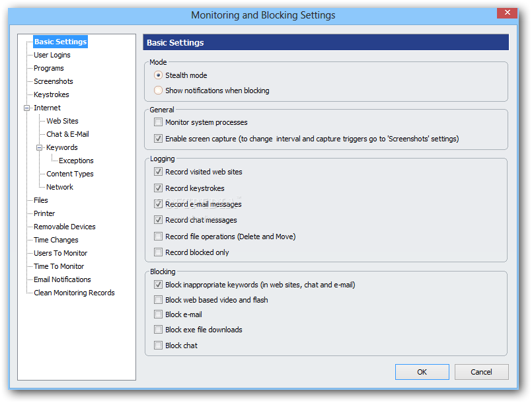Open Web Sites settings
The height and width of the screenshot is (403, 532).
(62, 121)
